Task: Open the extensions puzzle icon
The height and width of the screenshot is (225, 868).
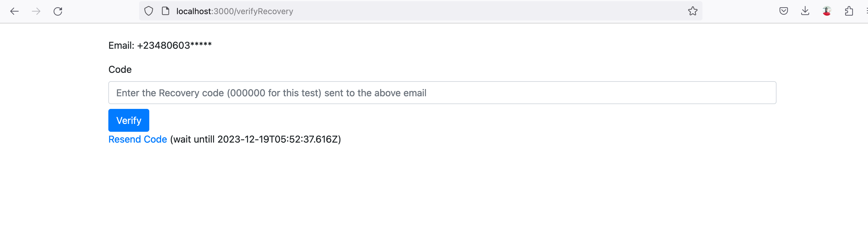Action: pos(849,11)
